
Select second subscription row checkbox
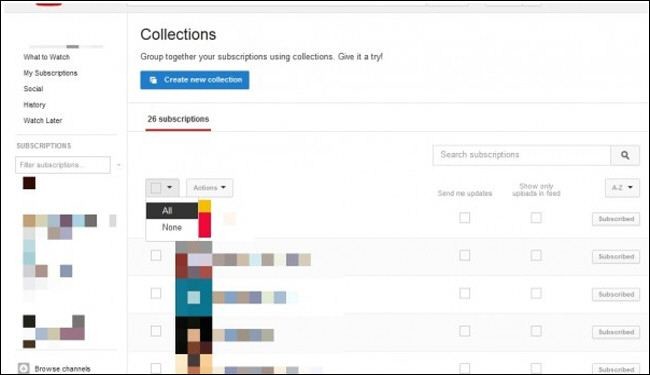tap(156, 255)
